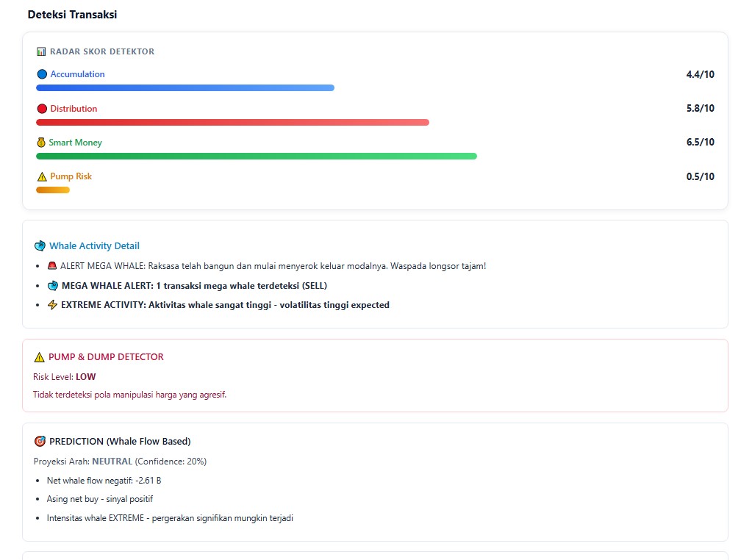Click the Net whale flow negatif item
752x560 pixels.
pos(104,481)
